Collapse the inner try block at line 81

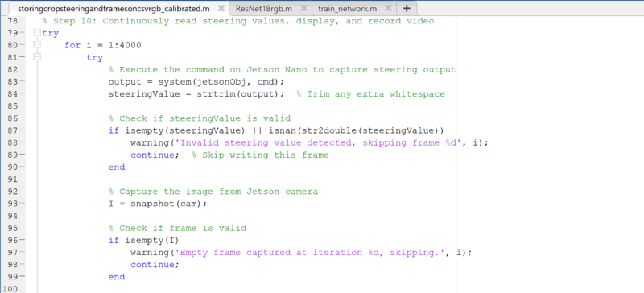pyautogui.click(x=37, y=57)
